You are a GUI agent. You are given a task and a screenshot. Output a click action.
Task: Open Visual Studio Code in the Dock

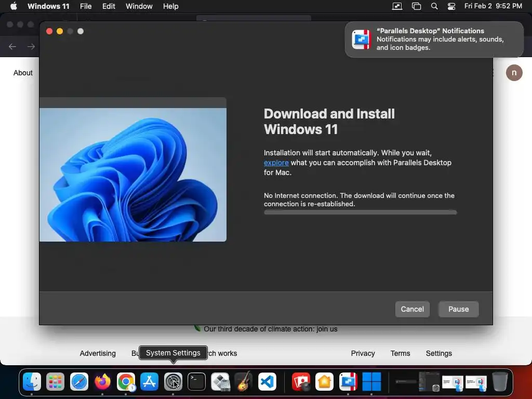[267, 381]
